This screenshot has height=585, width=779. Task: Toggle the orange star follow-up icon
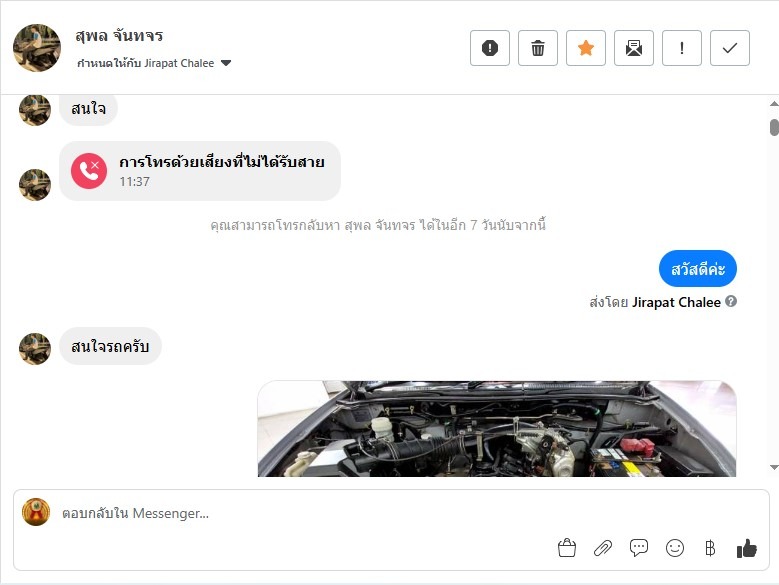[586, 48]
